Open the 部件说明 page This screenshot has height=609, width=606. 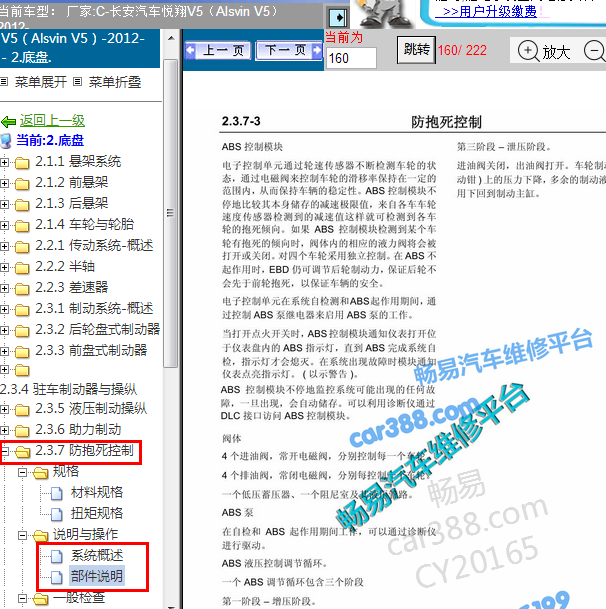97,576
